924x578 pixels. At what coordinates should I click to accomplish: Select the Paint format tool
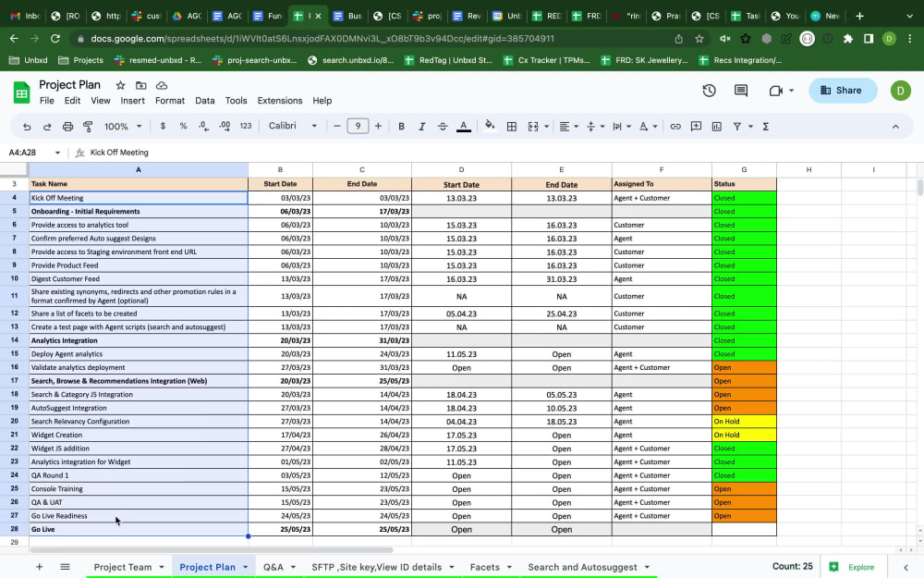tap(88, 126)
